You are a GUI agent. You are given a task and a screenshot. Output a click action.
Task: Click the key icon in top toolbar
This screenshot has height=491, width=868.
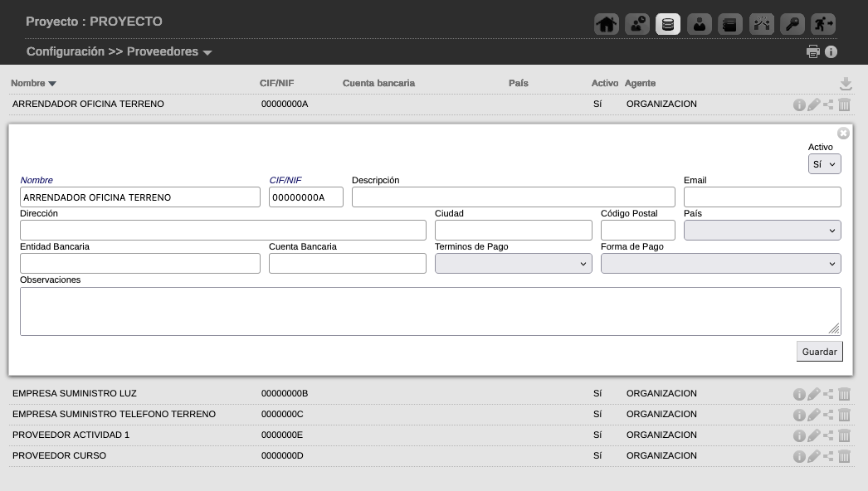pyautogui.click(x=792, y=24)
